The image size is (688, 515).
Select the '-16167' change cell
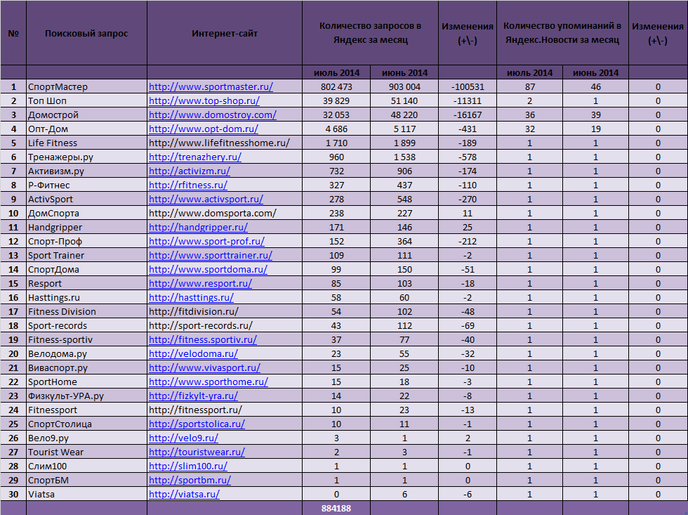pyautogui.click(x=467, y=115)
